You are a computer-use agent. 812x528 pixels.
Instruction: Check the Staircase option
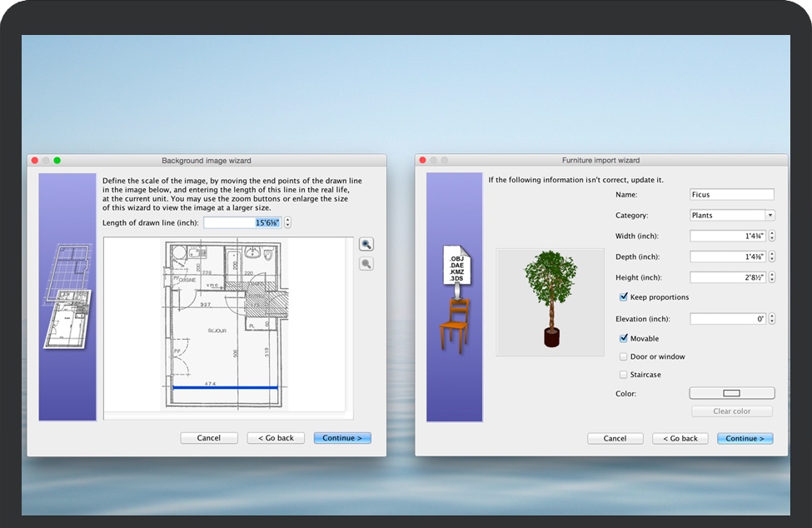tap(624, 375)
